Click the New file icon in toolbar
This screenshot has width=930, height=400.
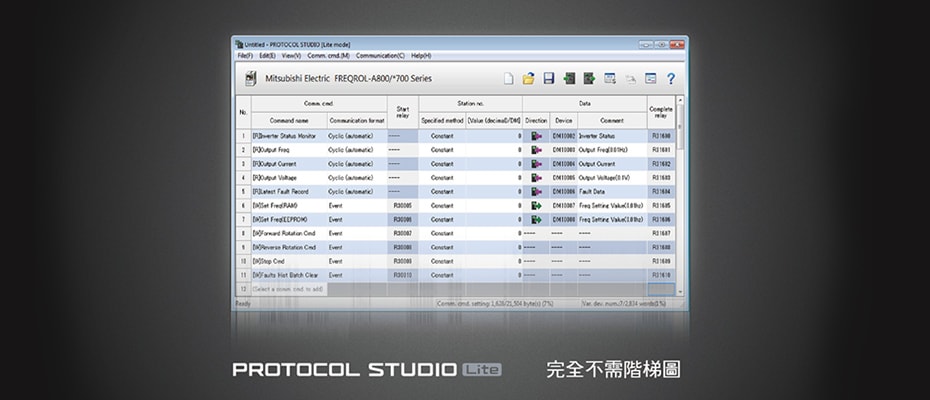[x=509, y=78]
